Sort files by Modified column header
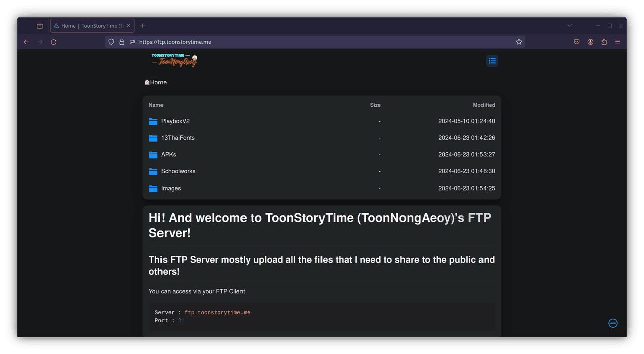644x354 pixels. click(x=484, y=105)
